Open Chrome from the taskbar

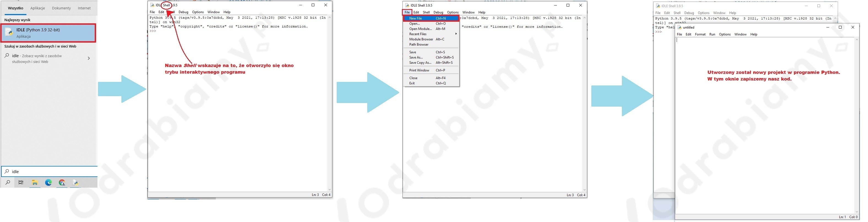[62, 183]
